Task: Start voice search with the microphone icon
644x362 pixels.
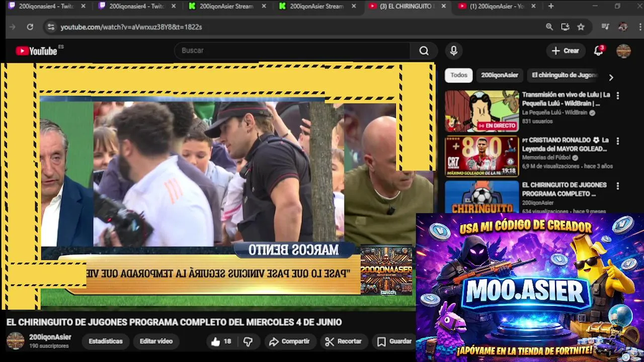Action: pos(454,51)
